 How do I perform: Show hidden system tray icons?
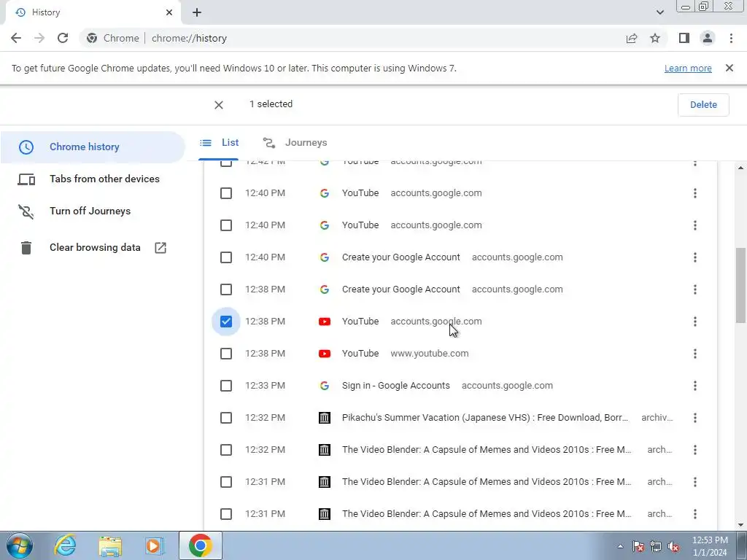tap(620, 546)
